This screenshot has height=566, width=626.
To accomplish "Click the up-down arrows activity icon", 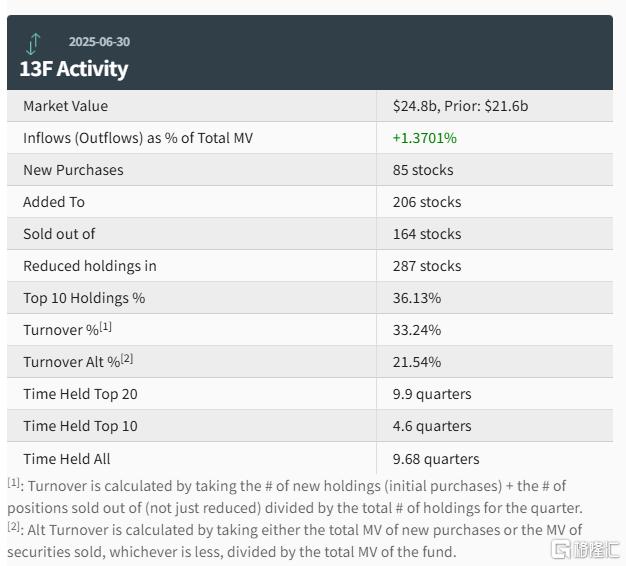I will (33, 44).
